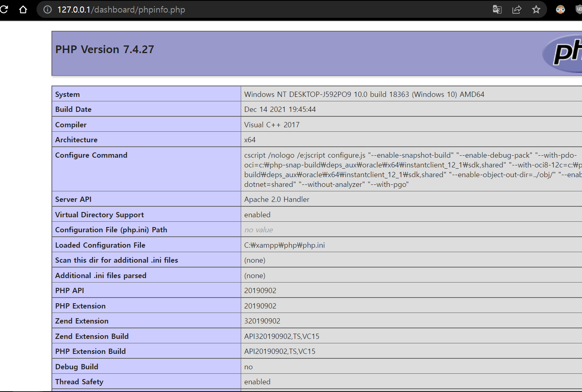Select the C:\xampp\php\php.ini path value
This screenshot has width=582, height=392.
pyautogui.click(x=285, y=245)
